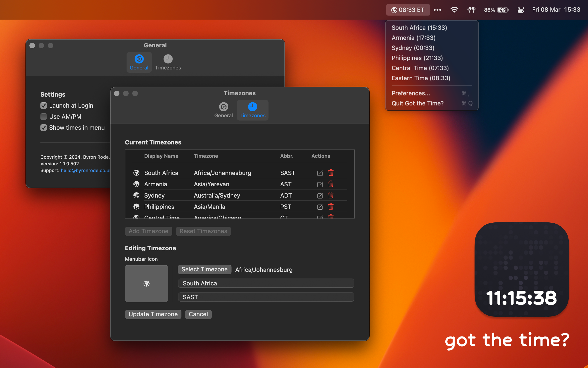Click globe icon beside South Africa row

136,173
